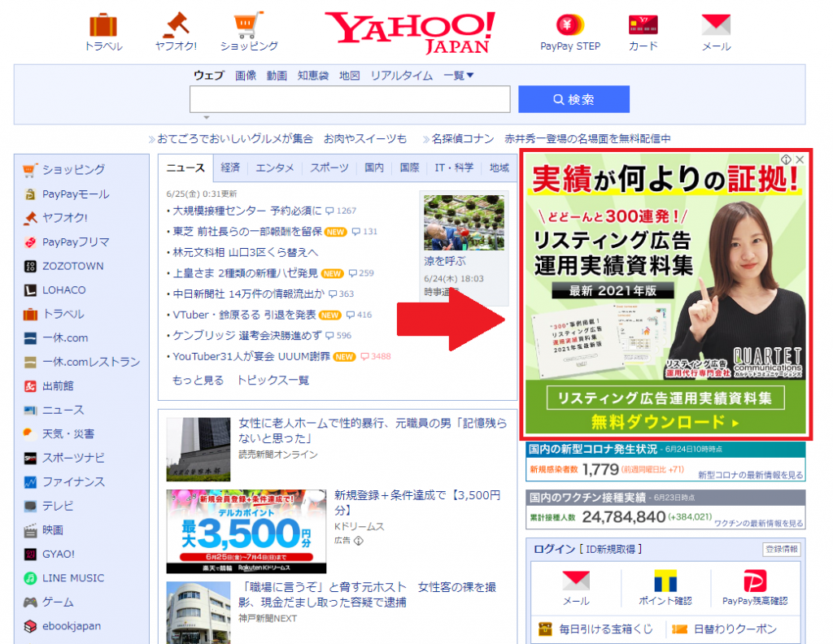
Task: Open the ヤフオク! gavel icon in header
Action: [x=176, y=24]
